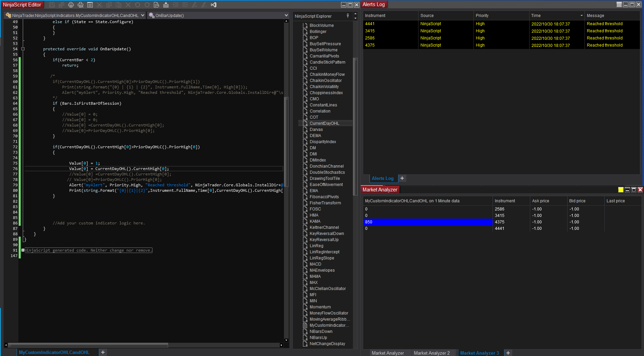Click the Compile icon in the editor toolbar
This screenshot has height=356, width=644.
tap(166, 5)
